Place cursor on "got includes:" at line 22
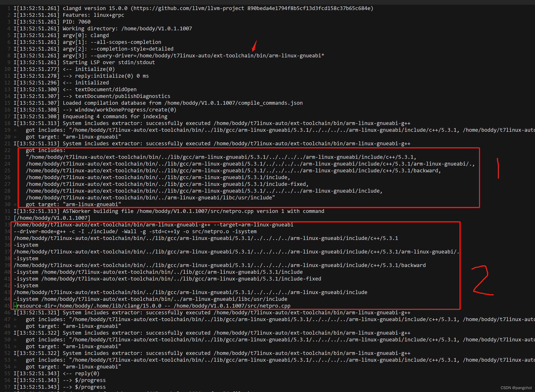 tap(45, 150)
